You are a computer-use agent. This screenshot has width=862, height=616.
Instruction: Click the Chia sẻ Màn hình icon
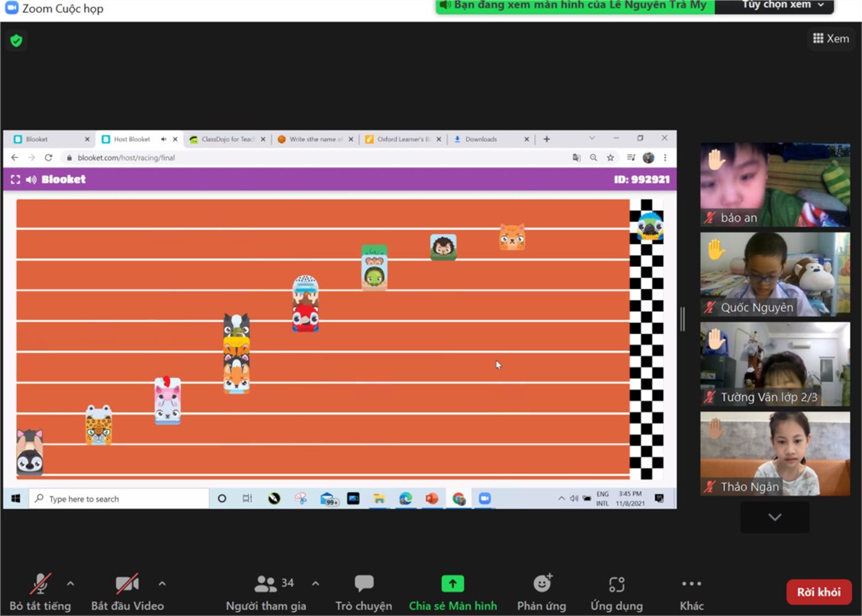pos(452,584)
